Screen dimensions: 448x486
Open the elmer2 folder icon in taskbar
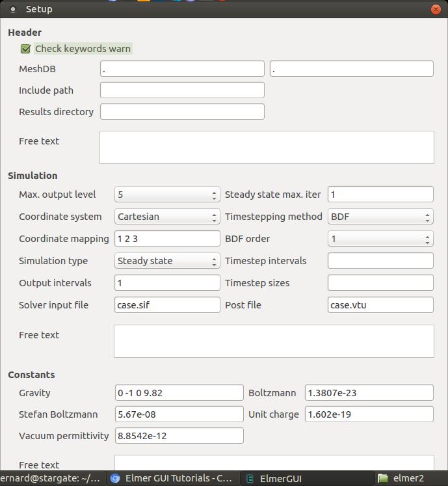tap(383, 478)
